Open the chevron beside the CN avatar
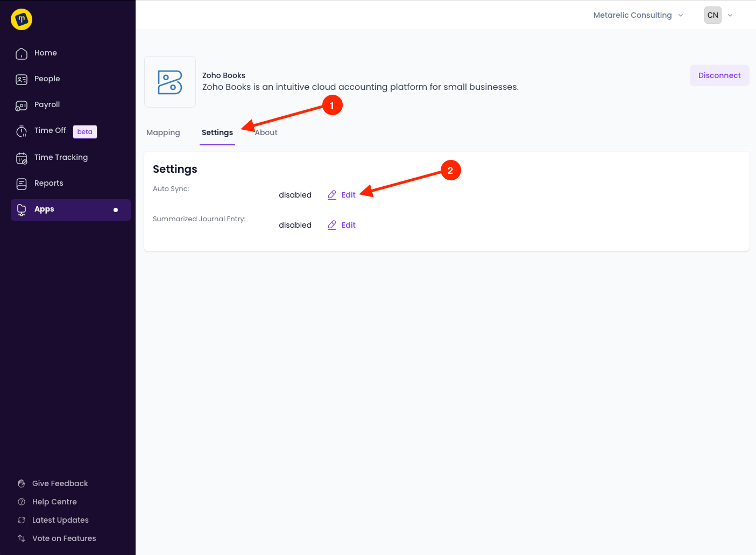The height and width of the screenshot is (555, 756). (730, 15)
